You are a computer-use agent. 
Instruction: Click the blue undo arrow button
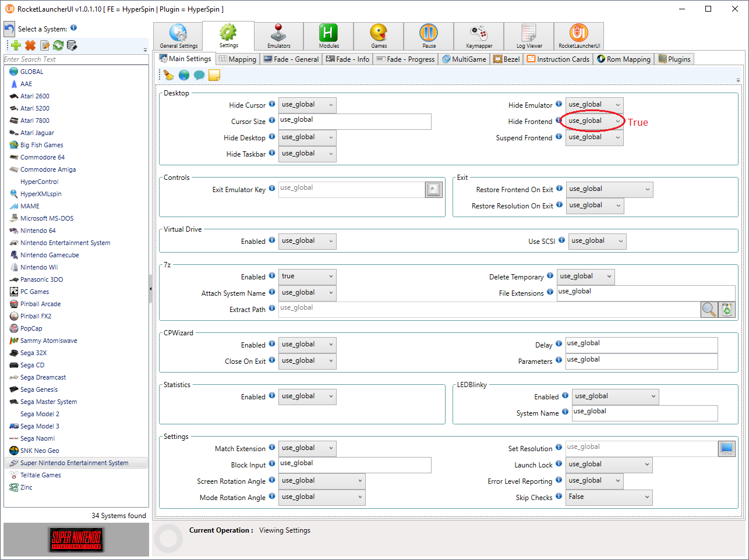(x=9, y=29)
